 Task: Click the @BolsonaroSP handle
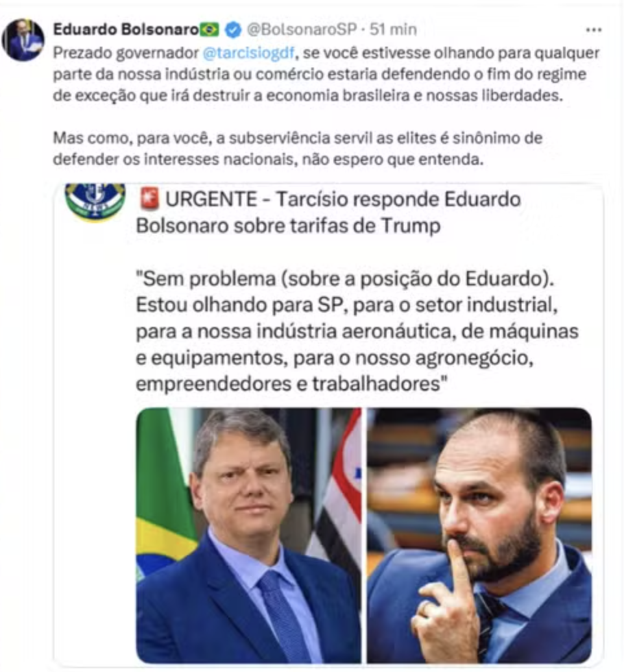pos(302,30)
